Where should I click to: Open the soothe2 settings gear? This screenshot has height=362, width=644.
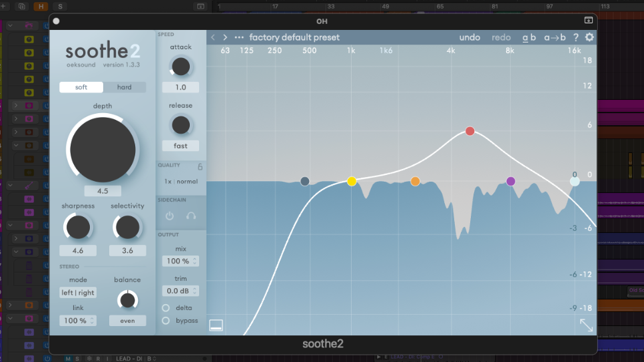pos(589,37)
